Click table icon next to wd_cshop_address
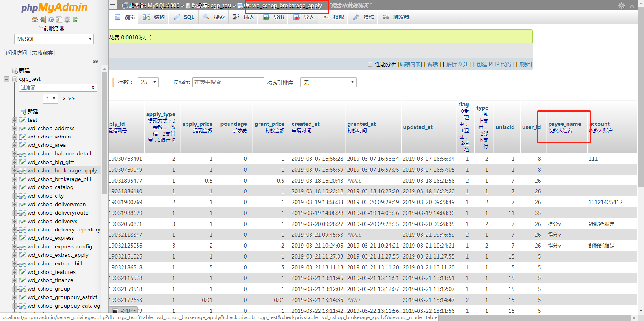Image resolution: width=644 pixels, height=321 pixels. tap(22, 128)
